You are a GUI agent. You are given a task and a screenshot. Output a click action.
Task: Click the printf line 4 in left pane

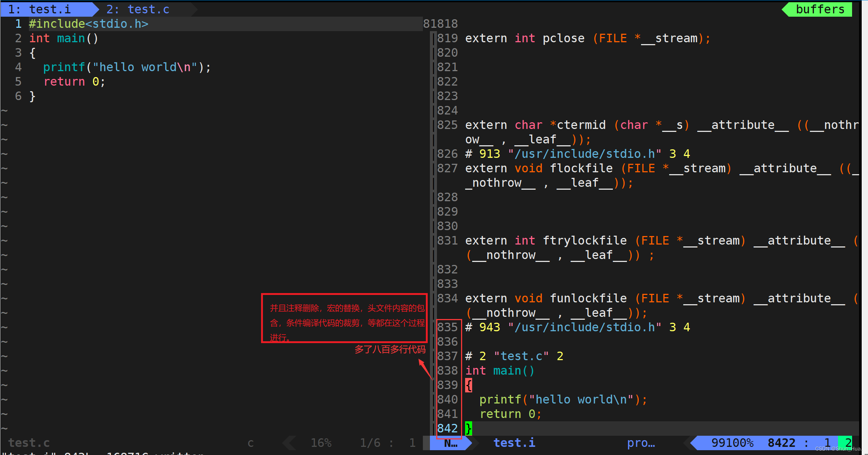pos(127,67)
